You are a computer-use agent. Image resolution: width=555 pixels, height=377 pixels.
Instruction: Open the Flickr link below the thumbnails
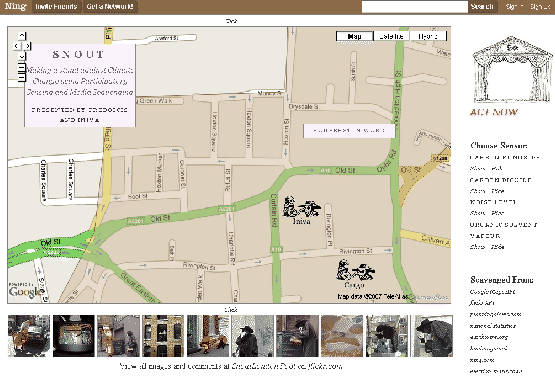click(287, 366)
